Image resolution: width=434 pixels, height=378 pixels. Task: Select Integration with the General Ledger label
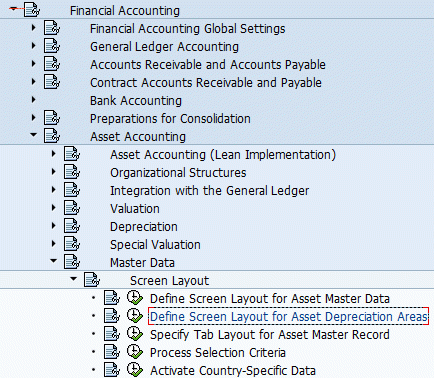[209, 191]
